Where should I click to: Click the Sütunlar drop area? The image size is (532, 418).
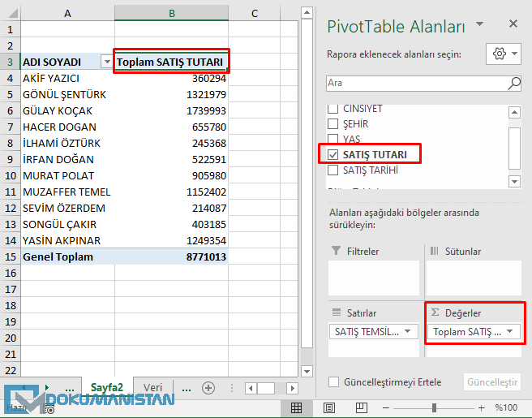coord(474,278)
